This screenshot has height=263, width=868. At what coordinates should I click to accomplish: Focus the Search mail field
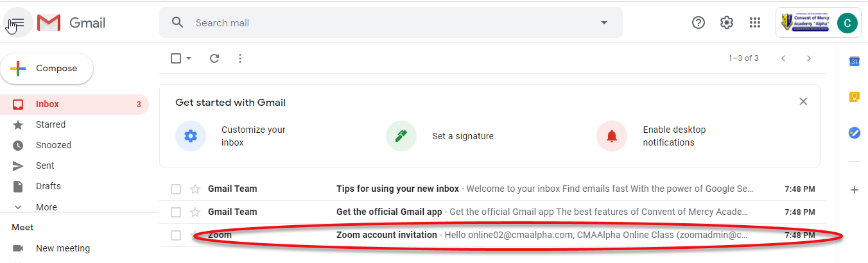pyautogui.click(x=392, y=23)
